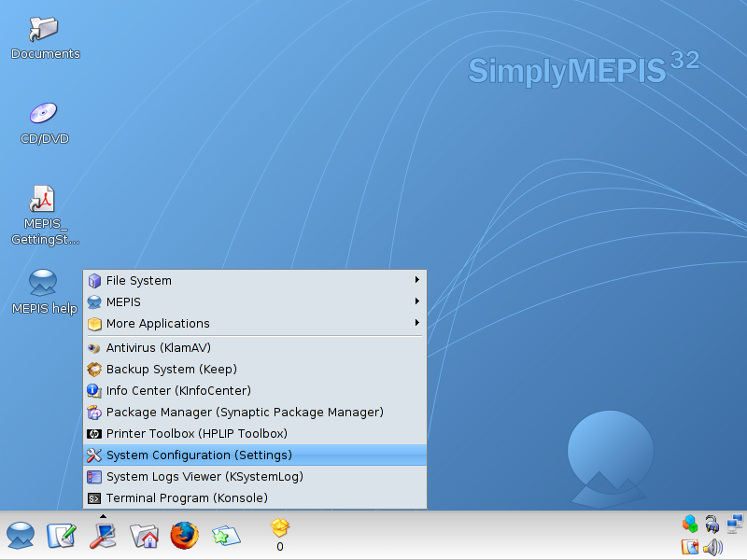Launch the text editor from the panel
The height and width of the screenshot is (560, 747).
pos(62,535)
